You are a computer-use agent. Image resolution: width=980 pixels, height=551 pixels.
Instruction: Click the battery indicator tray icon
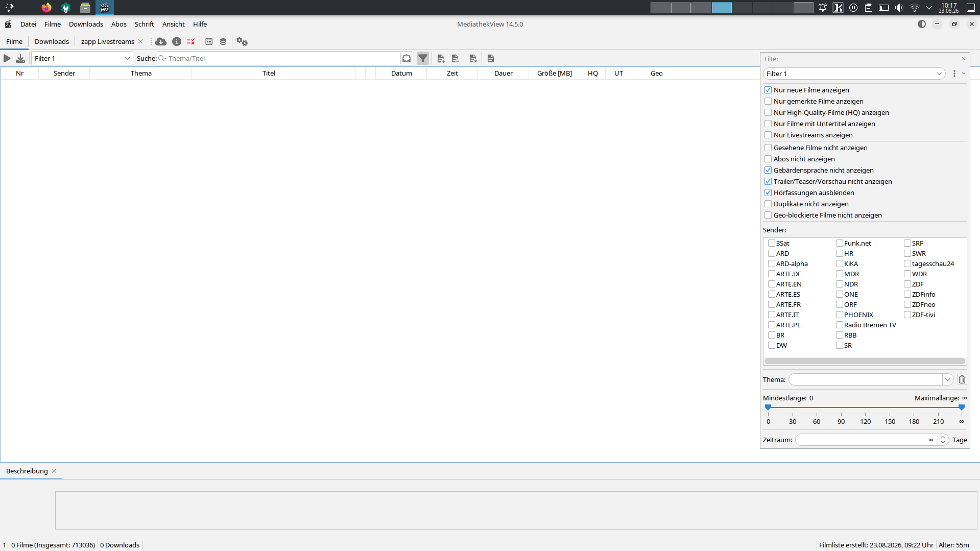tap(884, 8)
